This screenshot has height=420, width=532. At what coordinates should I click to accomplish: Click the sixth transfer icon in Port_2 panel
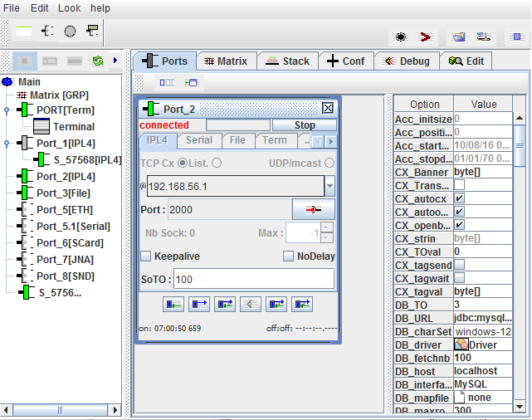pyautogui.click(x=302, y=305)
